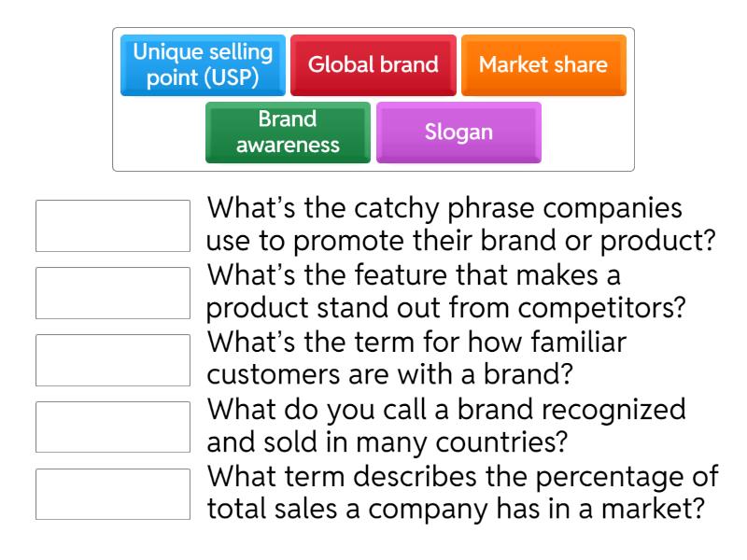Select the purple Slogan tile
The height and width of the screenshot is (560, 747).
point(458,133)
